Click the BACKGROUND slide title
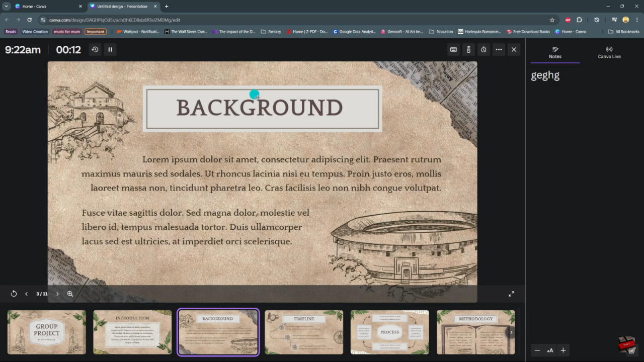Viewport: 644px width, 362px height. (260, 108)
